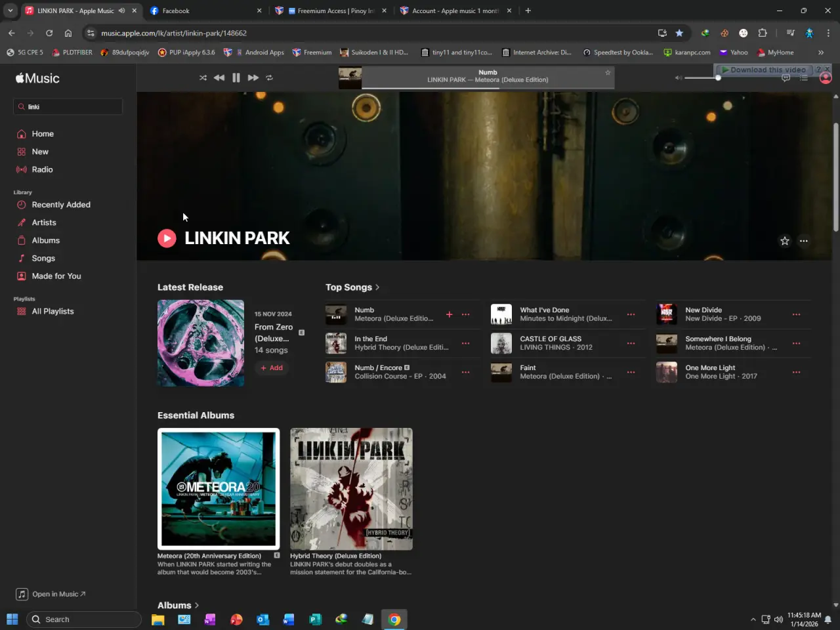Open artist more options ellipsis
Viewport: 840px width, 630px height.
coord(803,241)
